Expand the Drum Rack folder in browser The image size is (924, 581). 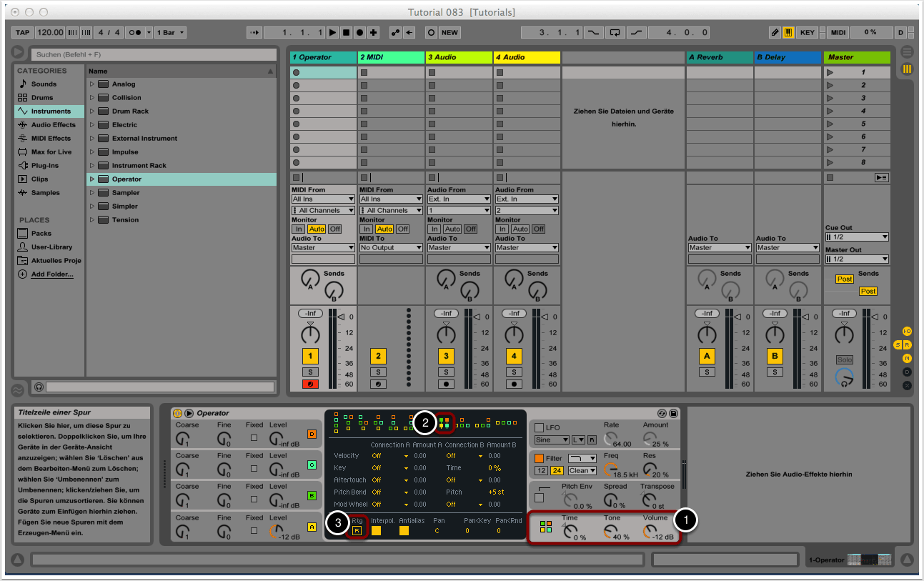point(92,111)
